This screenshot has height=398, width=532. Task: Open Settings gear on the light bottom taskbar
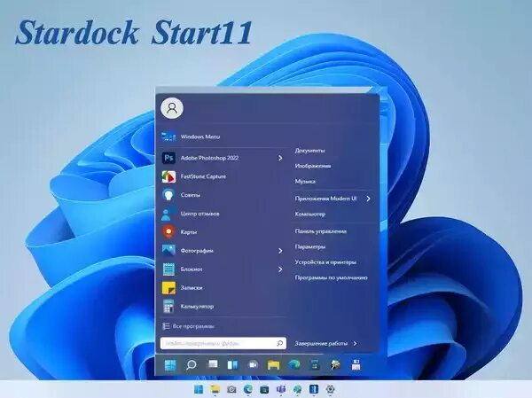point(331,389)
